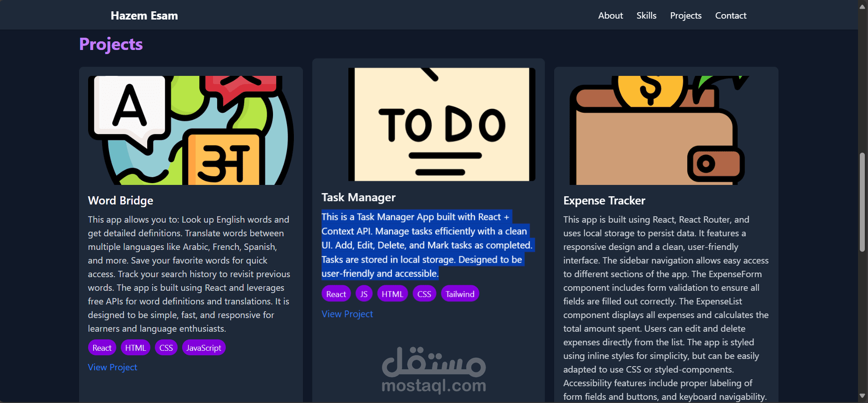Click the Hazem Esam site title
The image size is (868, 403).
tap(144, 15)
